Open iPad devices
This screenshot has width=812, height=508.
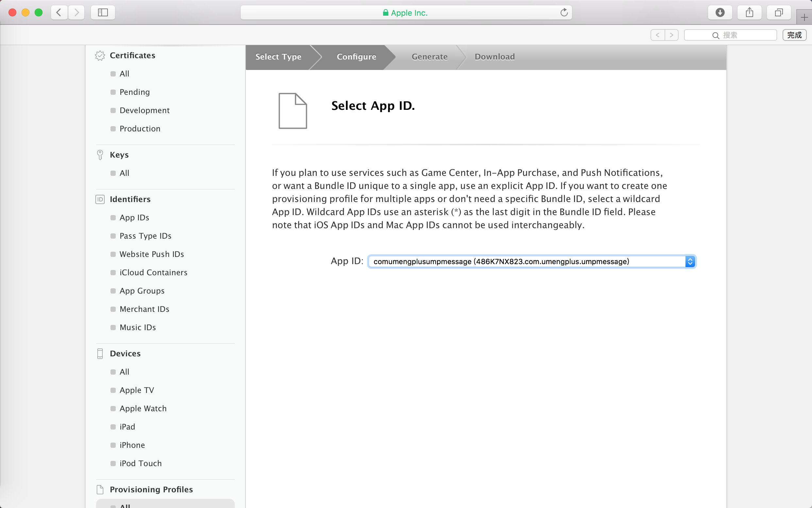(x=127, y=427)
